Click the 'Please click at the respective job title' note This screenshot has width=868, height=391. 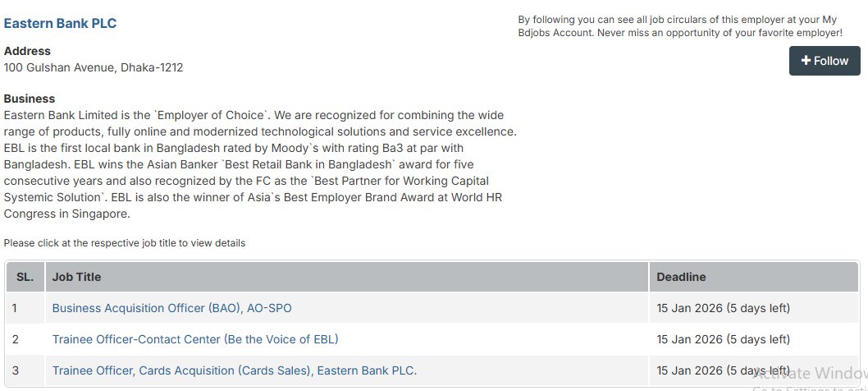[x=125, y=243]
